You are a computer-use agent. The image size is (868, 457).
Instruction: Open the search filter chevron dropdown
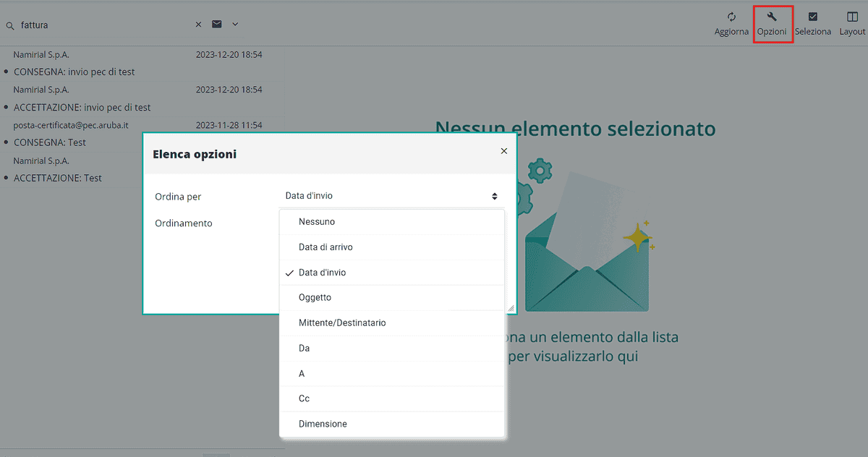[234, 24]
